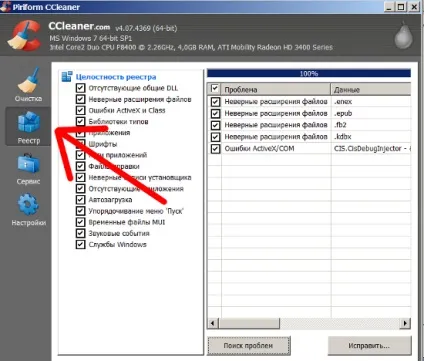Sort by the Проблема column header

(276, 89)
